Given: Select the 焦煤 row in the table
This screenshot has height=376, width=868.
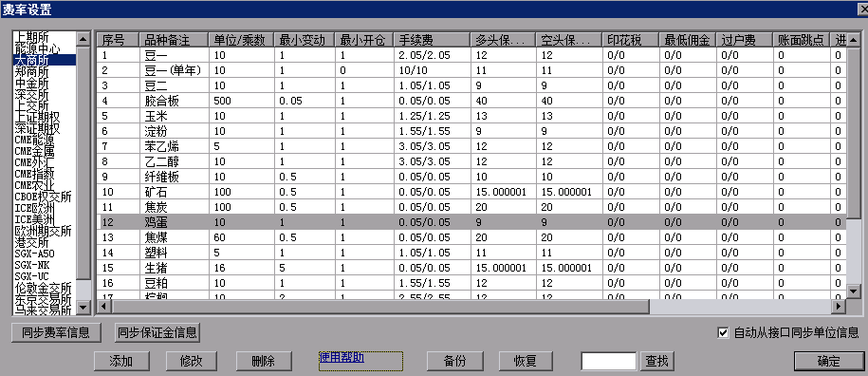Looking at the screenshot, I should coord(471,237).
